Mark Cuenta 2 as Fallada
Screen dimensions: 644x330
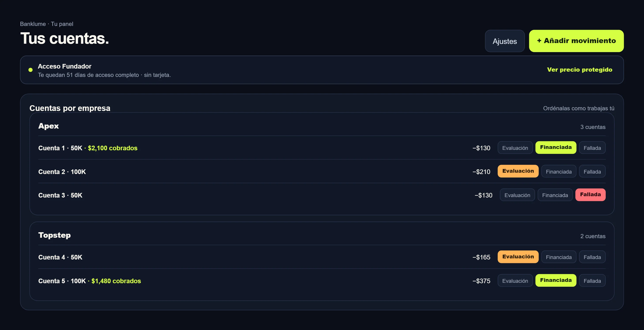[x=592, y=171]
